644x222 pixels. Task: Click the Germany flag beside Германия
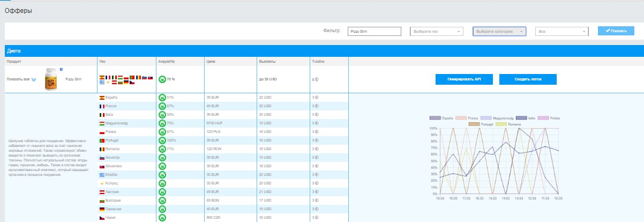point(102,209)
